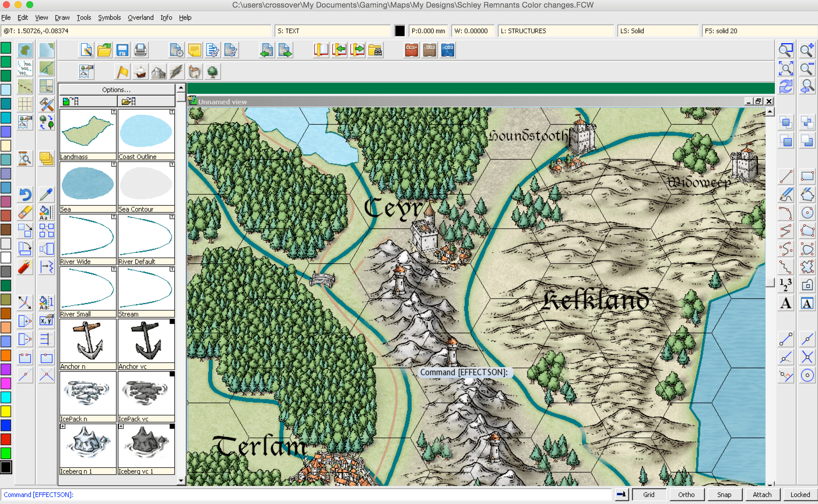818x504 pixels.
Task: Select the Undo arrow tool
Action: (x=25, y=195)
